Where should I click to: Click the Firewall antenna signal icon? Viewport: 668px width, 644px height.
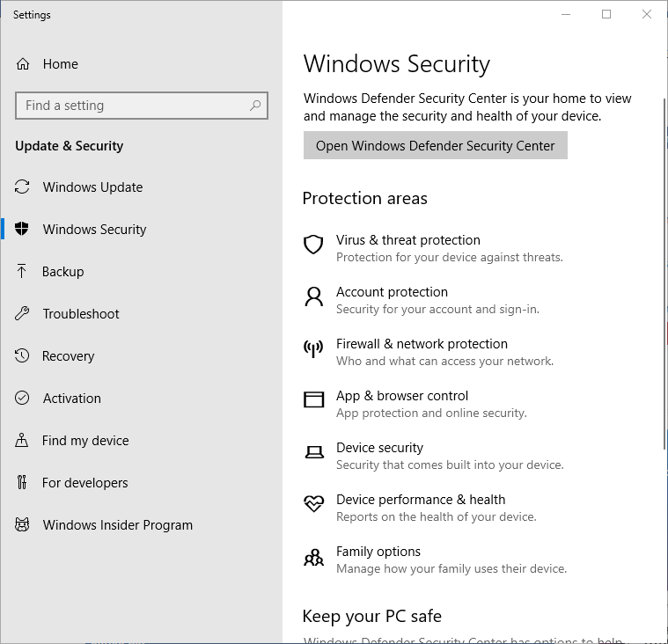click(313, 348)
